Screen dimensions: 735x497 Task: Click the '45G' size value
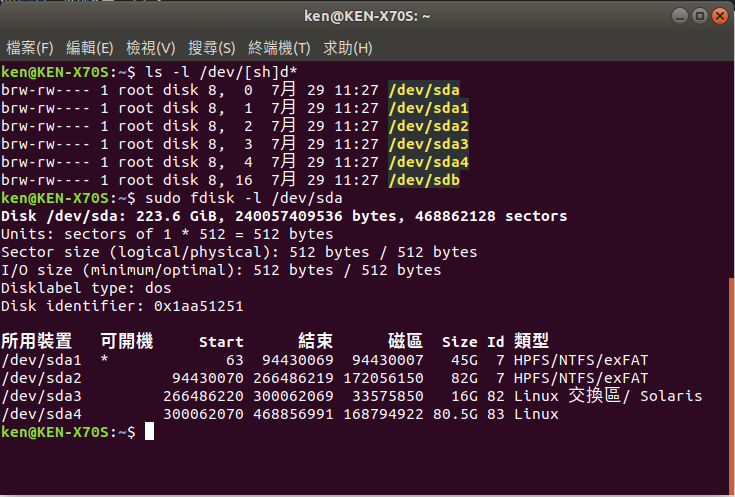point(464,360)
